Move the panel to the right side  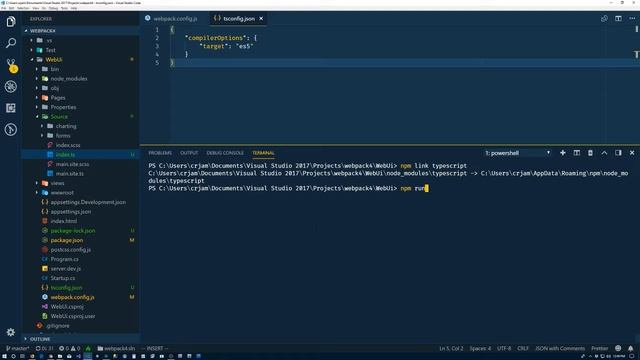618,153
